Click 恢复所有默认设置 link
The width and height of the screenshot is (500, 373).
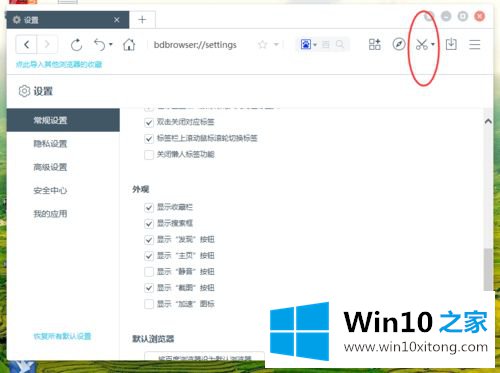click(62, 336)
